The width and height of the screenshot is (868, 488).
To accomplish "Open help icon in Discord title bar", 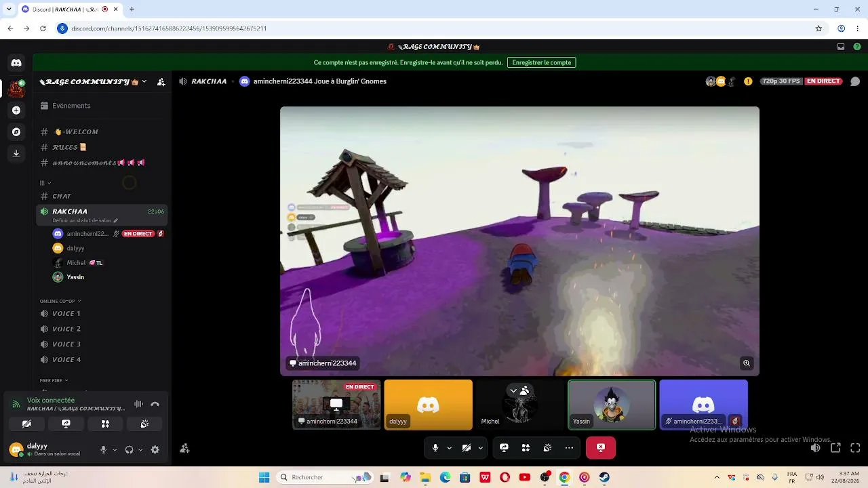I will 856,47.
